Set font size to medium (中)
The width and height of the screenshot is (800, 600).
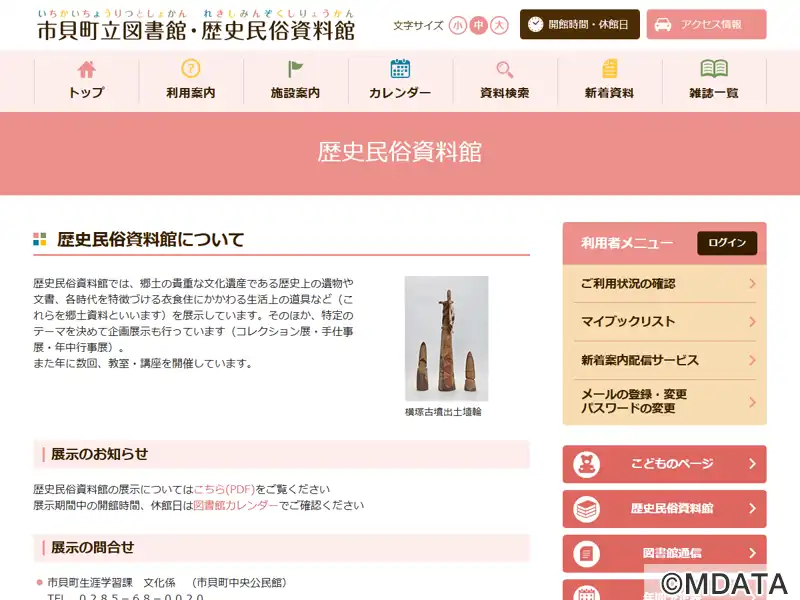point(479,25)
